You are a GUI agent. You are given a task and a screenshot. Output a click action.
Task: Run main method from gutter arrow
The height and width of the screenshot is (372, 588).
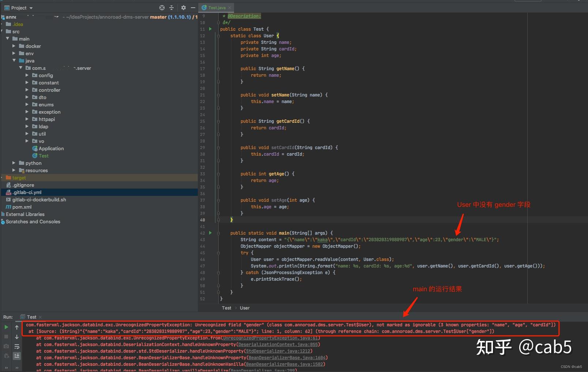click(x=210, y=233)
